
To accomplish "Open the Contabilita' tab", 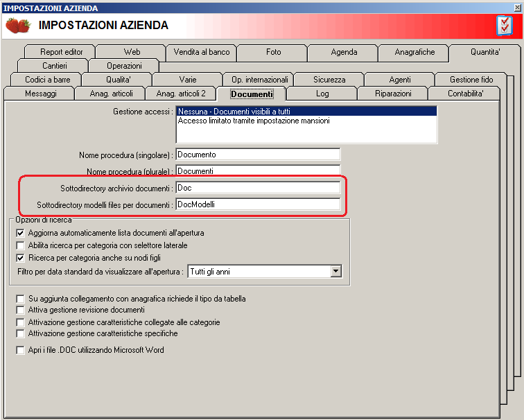I will [x=465, y=94].
